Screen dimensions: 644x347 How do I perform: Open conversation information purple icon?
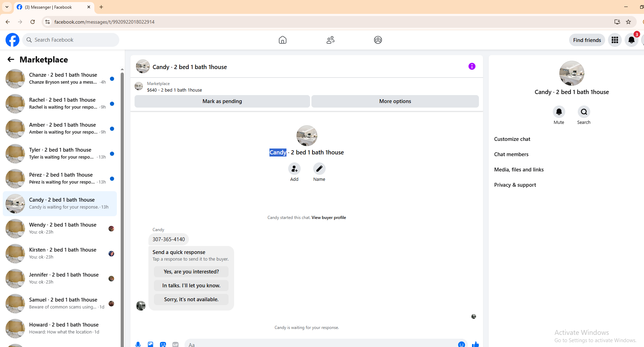[x=472, y=66]
